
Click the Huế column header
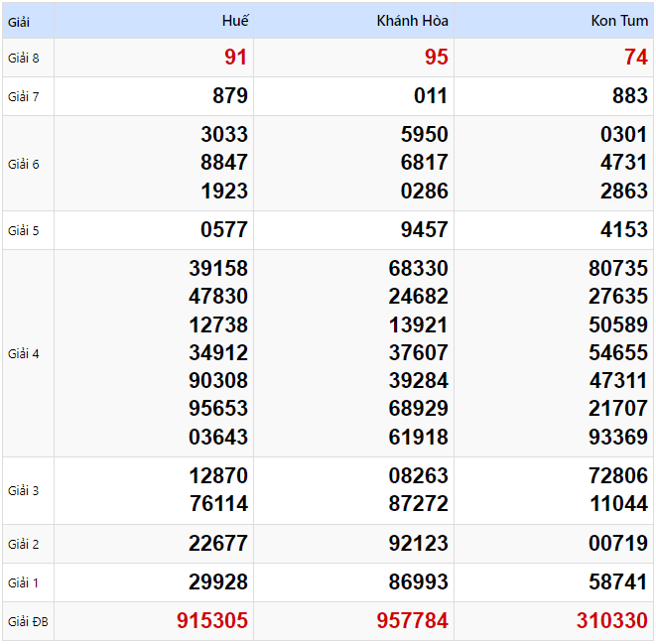click(x=235, y=21)
